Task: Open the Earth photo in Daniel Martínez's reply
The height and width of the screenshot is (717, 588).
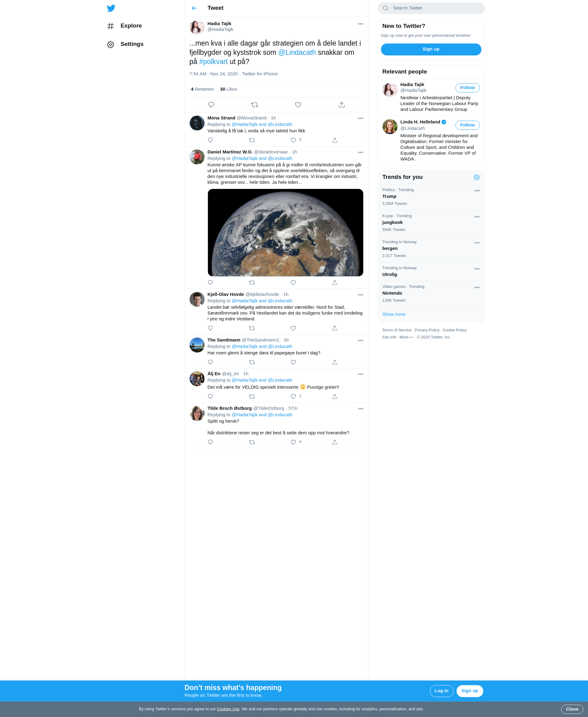Action: click(285, 232)
